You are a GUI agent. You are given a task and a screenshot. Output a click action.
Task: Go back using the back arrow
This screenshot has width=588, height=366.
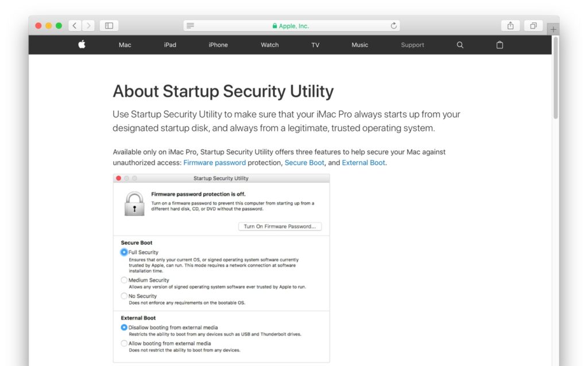[x=74, y=25]
